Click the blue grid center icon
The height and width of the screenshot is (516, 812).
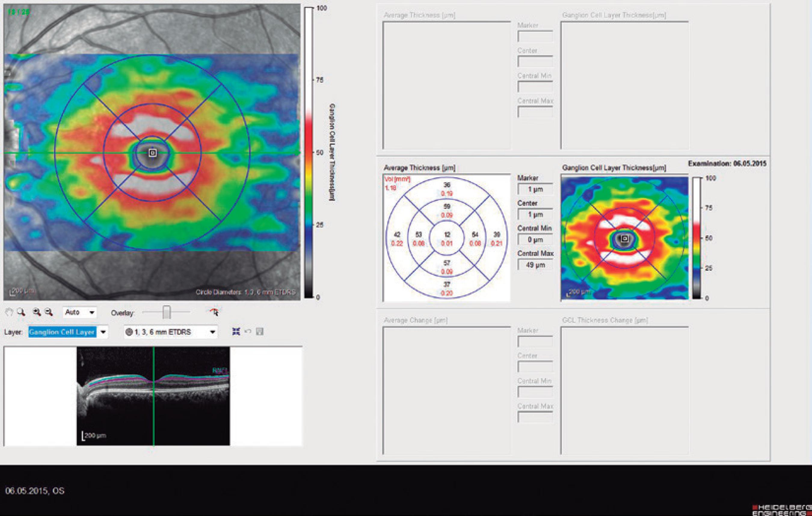[236, 332]
